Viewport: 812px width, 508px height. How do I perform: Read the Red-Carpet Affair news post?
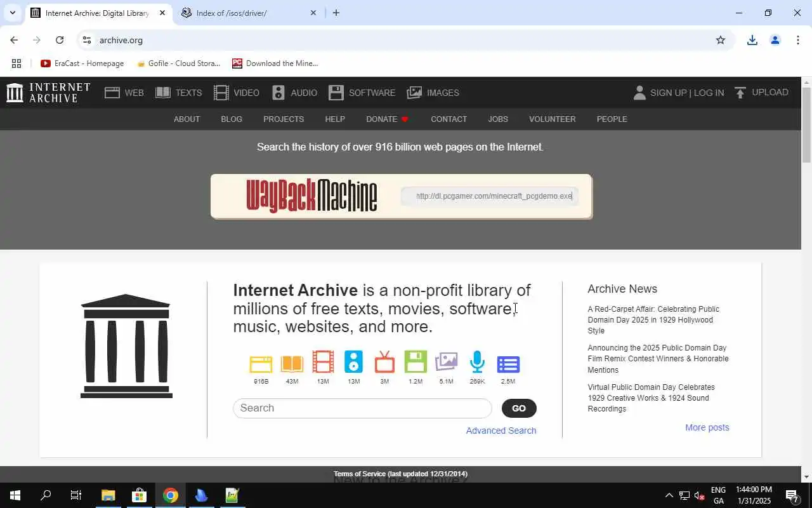(x=653, y=320)
